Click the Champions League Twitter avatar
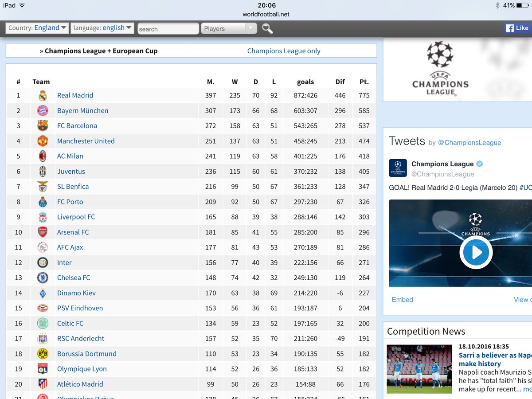The image size is (532, 399). point(398,168)
